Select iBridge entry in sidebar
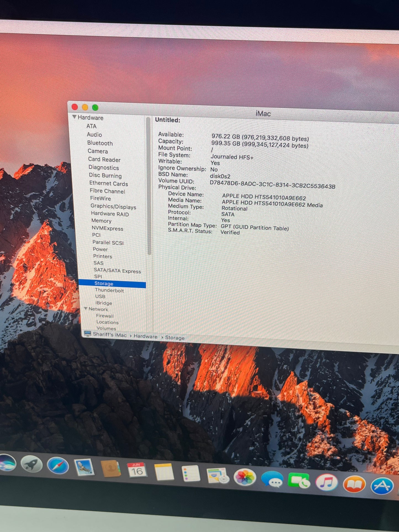Viewport: 399px width, 532px height. pyautogui.click(x=104, y=303)
